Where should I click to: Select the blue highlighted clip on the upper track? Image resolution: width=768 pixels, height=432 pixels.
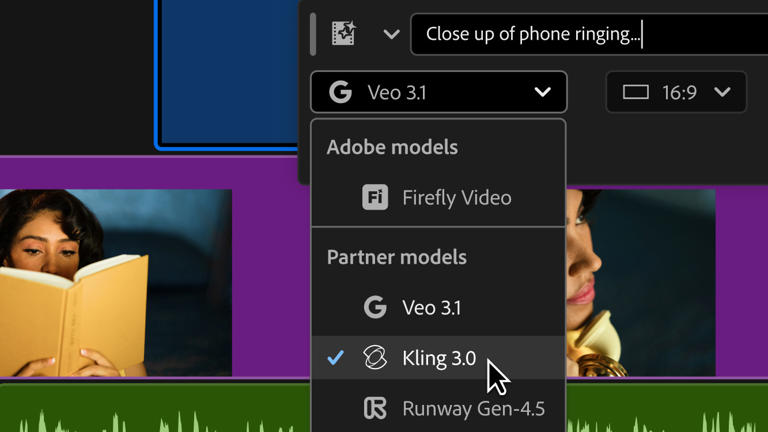(227, 73)
